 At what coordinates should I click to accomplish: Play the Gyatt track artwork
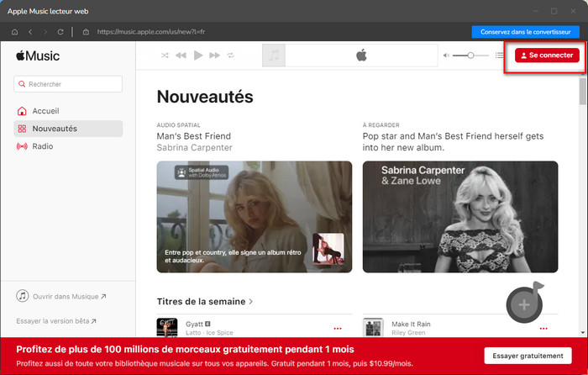click(167, 328)
